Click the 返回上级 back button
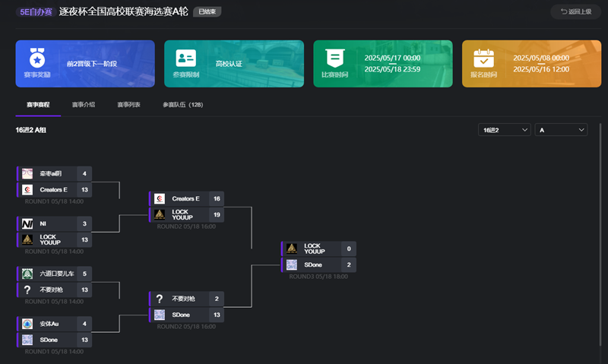 click(x=576, y=11)
